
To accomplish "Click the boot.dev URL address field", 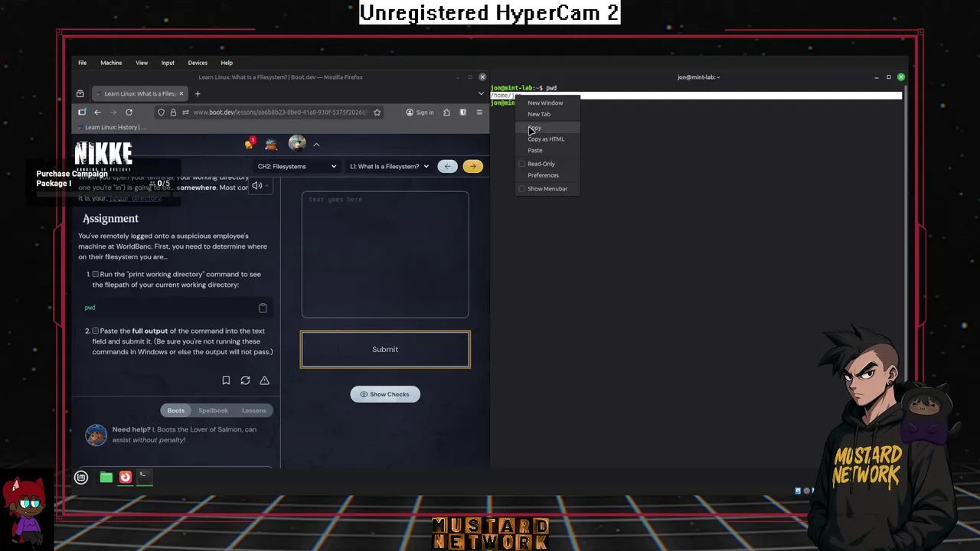I will (279, 112).
